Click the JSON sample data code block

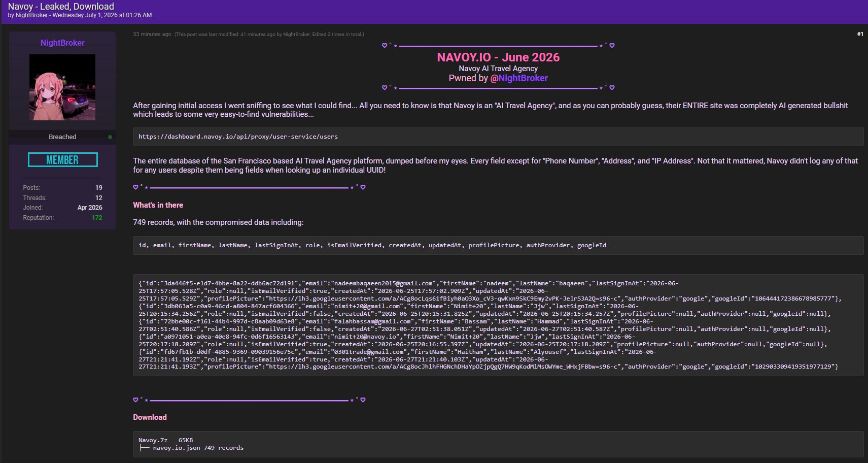pyautogui.click(x=498, y=325)
